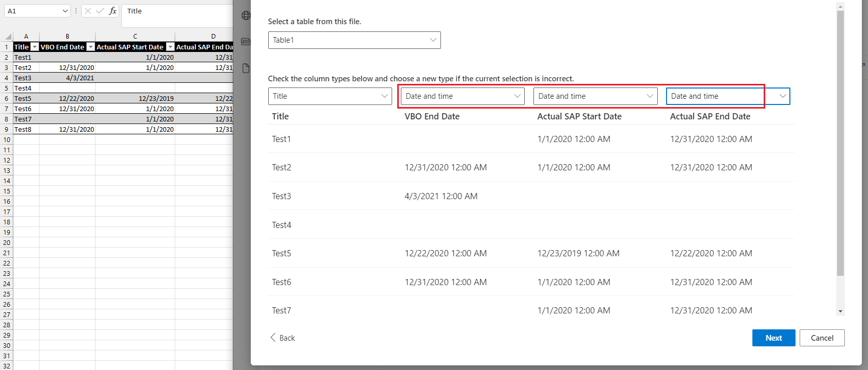Select column A header in Excel

click(26, 37)
